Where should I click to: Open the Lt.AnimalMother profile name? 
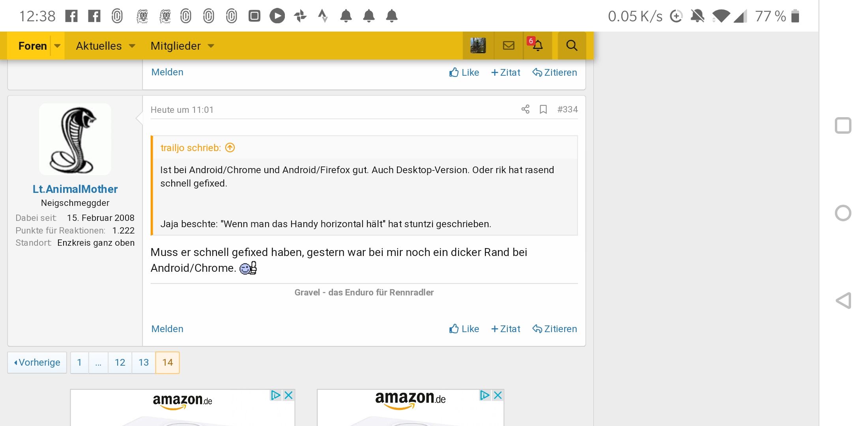tap(75, 189)
